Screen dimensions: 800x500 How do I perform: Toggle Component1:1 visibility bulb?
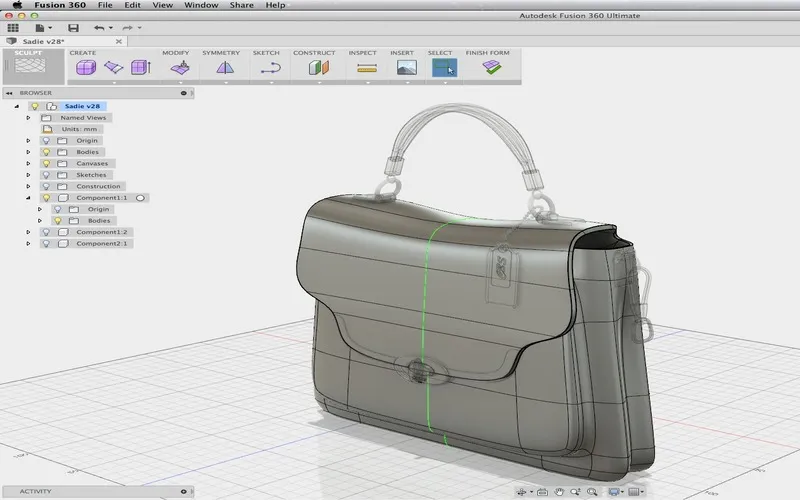46,197
